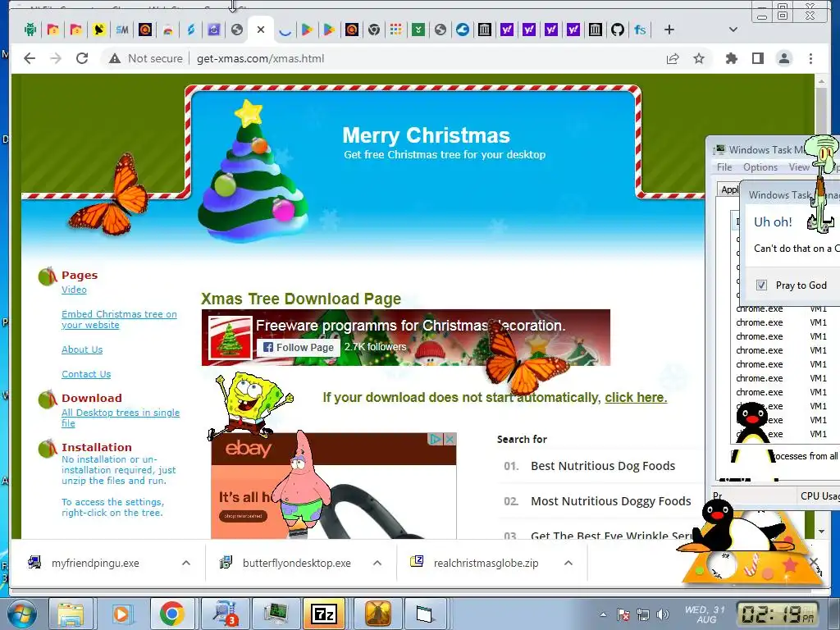The image size is (840, 630).
Task: Open the 7-Zip taskbar icon
Action: pos(323,614)
